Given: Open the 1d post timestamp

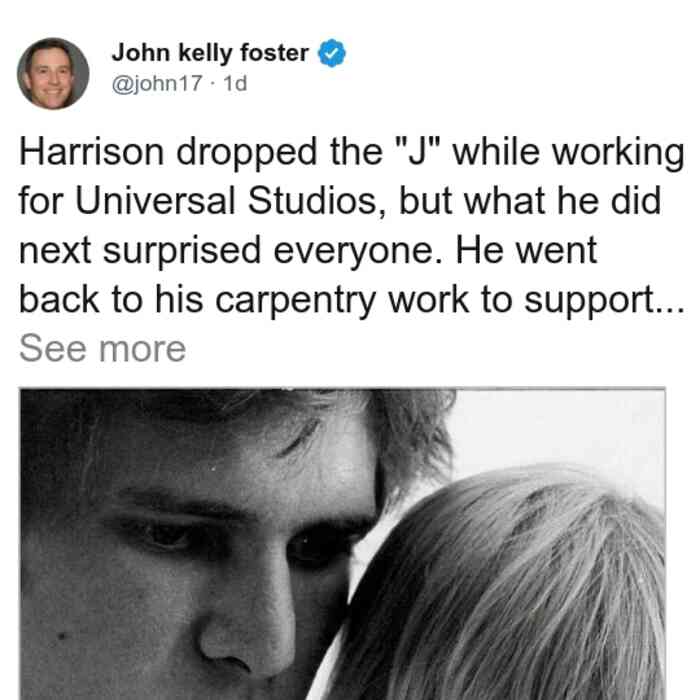Looking at the screenshot, I should point(235,83).
